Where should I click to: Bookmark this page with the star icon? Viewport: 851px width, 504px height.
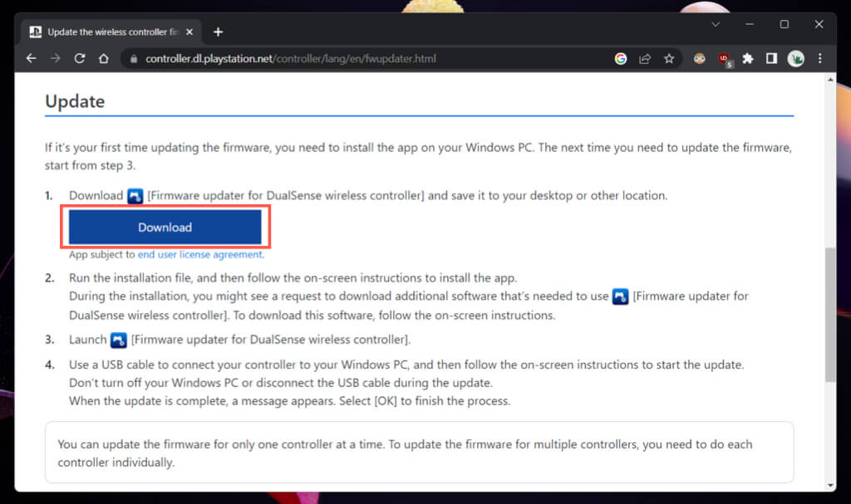pos(669,59)
